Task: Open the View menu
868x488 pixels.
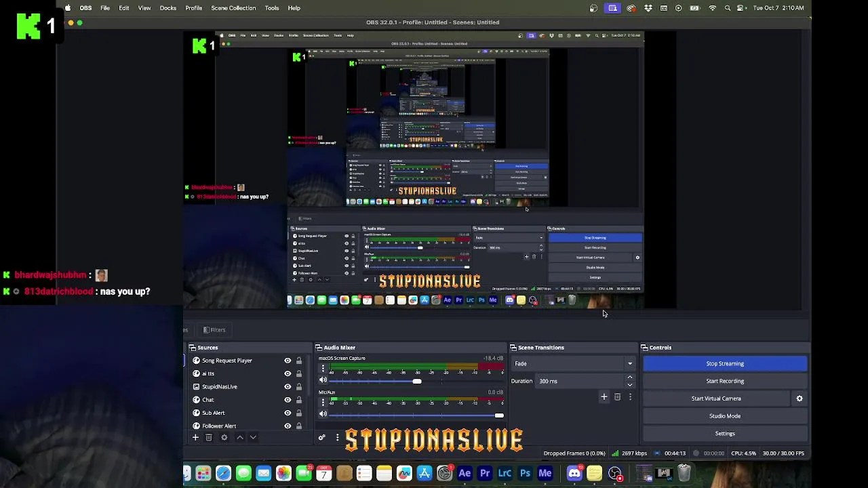Action: (144, 8)
